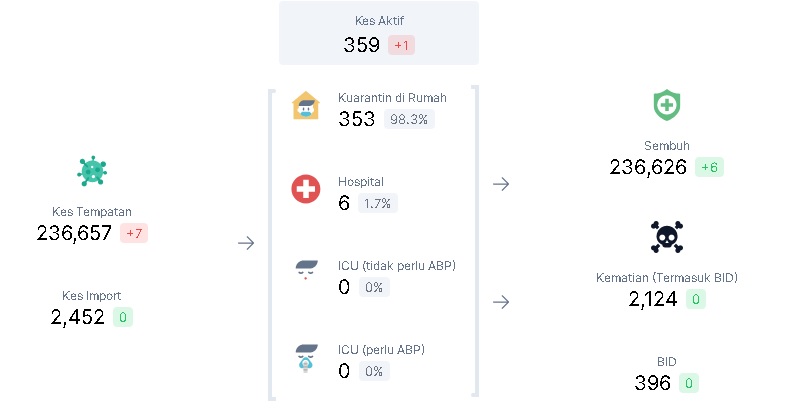Click the green shield Sembuh icon
The height and width of the screenshot is (412, 793).
point(666,105)
